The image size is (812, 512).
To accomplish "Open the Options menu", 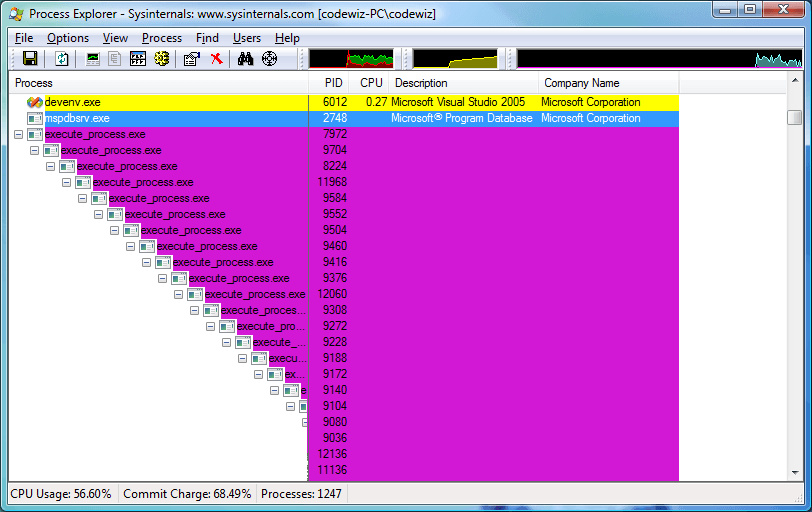I will [68, 38].
